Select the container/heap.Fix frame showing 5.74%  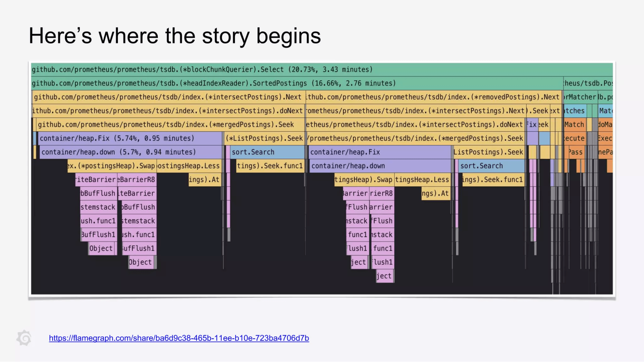click(116, 138)
